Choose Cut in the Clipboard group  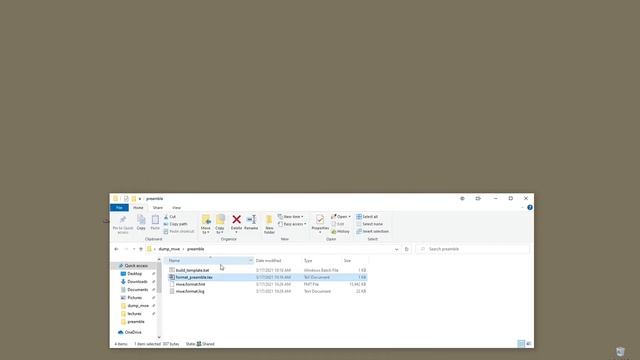(170, 217)
